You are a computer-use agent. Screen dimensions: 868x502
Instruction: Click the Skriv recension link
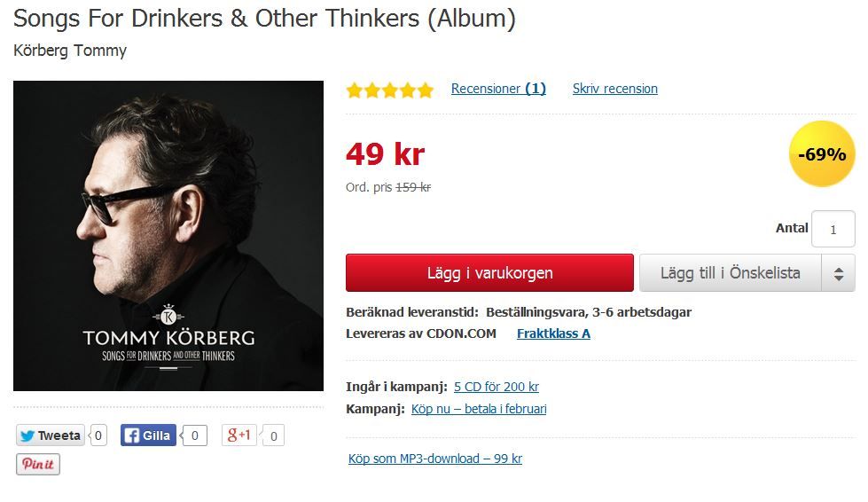pyautogui.click(x=615, y=89)
